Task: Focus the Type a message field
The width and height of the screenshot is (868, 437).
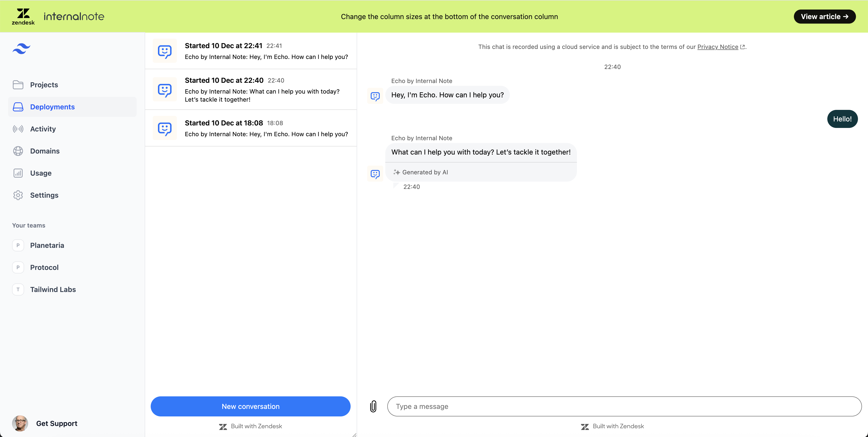Action: (624, 406)
